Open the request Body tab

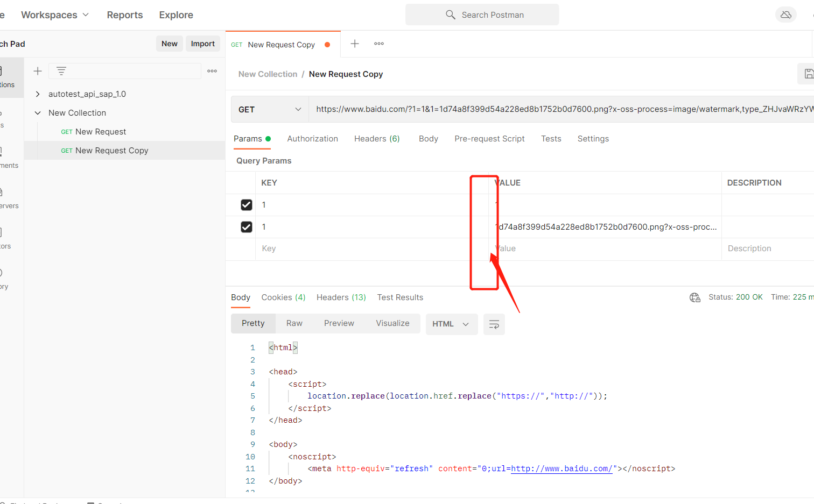(x=429, y=139)
